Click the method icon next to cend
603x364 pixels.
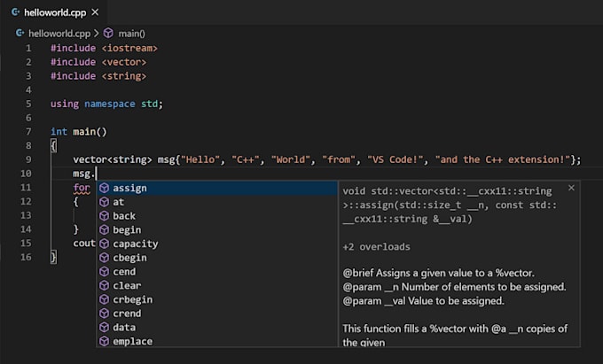click(105, 272)
